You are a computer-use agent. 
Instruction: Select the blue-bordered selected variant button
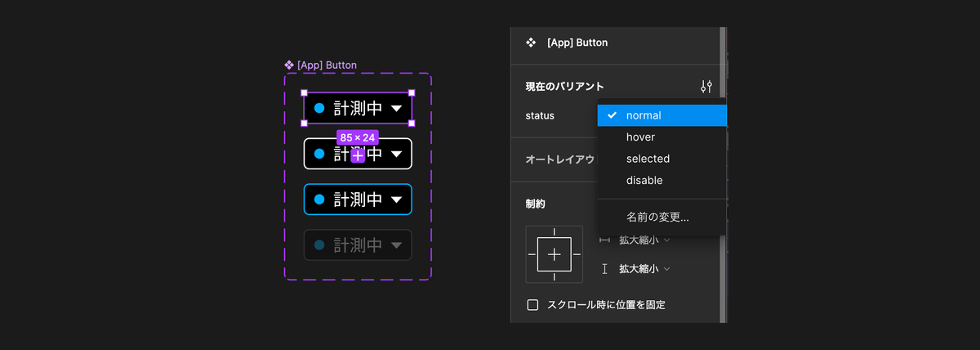(358, 200)
